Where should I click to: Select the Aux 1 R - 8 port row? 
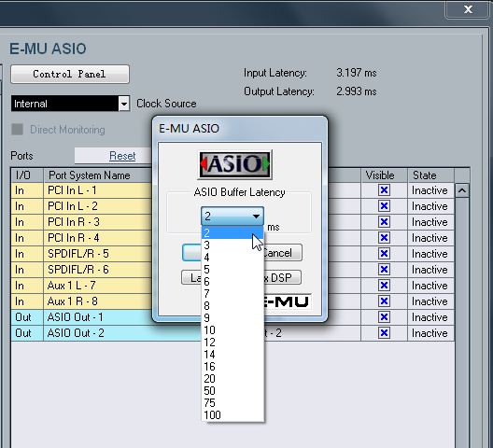232,301
